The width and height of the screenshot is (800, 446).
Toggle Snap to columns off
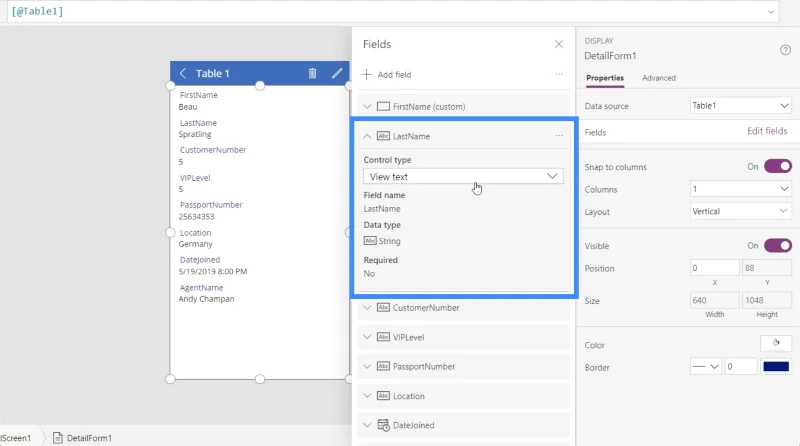[778, 166]
